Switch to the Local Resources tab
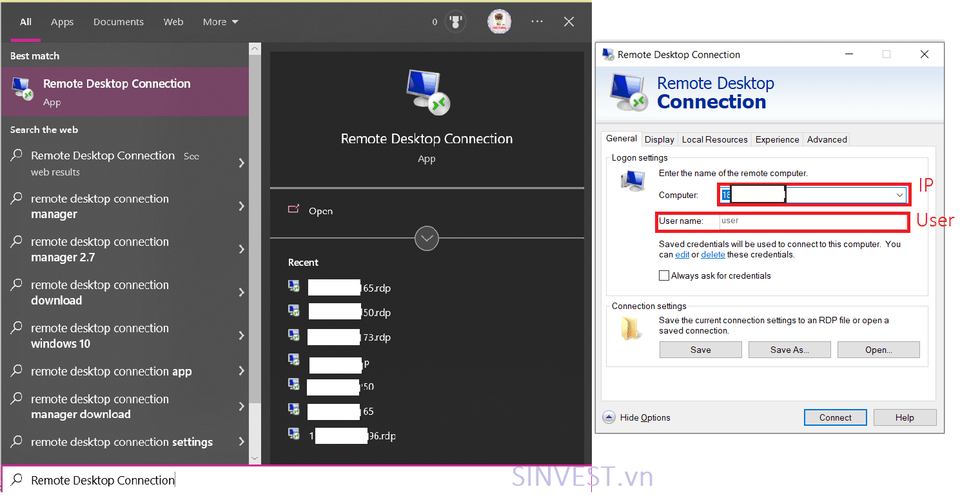This screenshot has height=500, width=980. point(714,139)
